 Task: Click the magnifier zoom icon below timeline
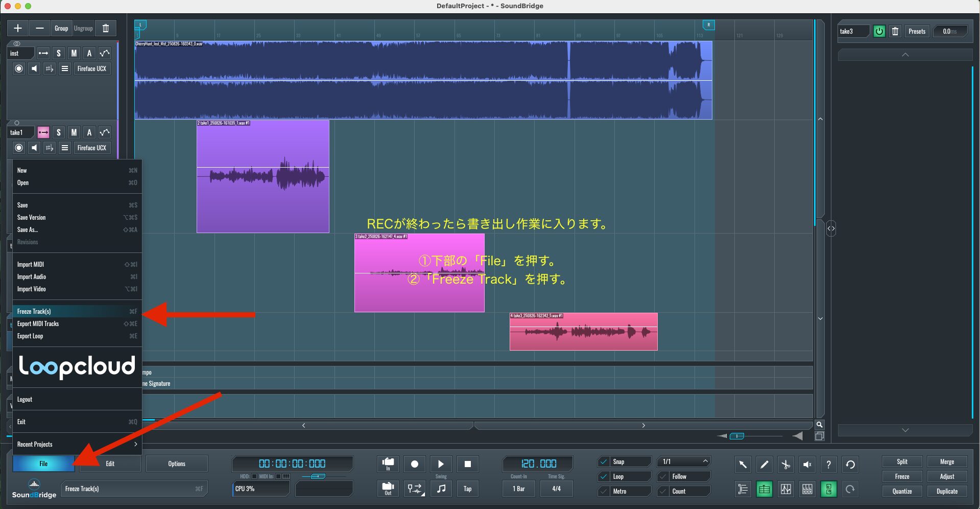coord(819,425)
